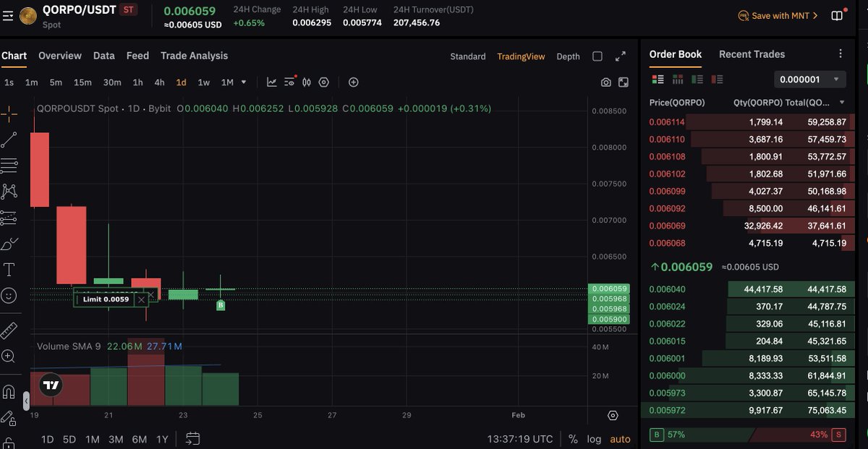Select the zoom in tool
This screenshot has height=449, width=868.
pos(9,356)
